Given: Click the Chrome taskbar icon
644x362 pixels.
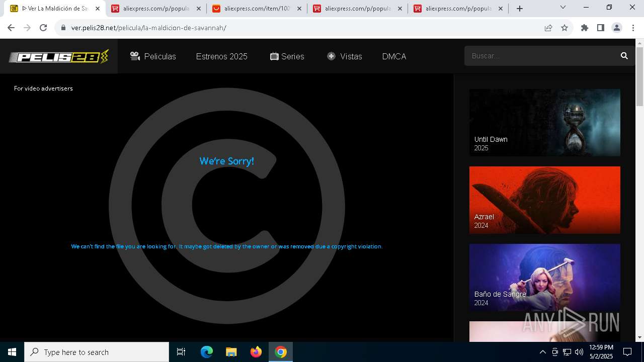Looking at the screenshot, I should click(x=281, y=352).
